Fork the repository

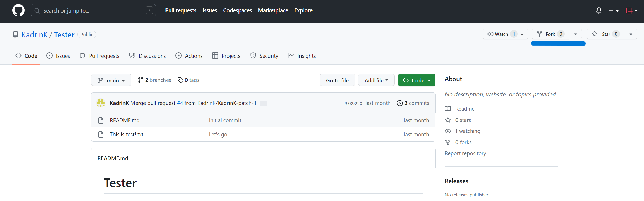(x=550, y=34)
